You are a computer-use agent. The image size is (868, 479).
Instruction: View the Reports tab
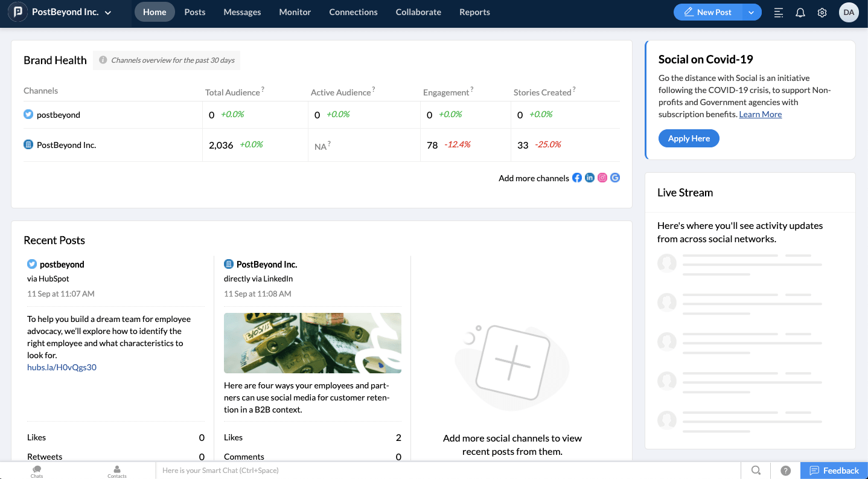pos(474,12)
